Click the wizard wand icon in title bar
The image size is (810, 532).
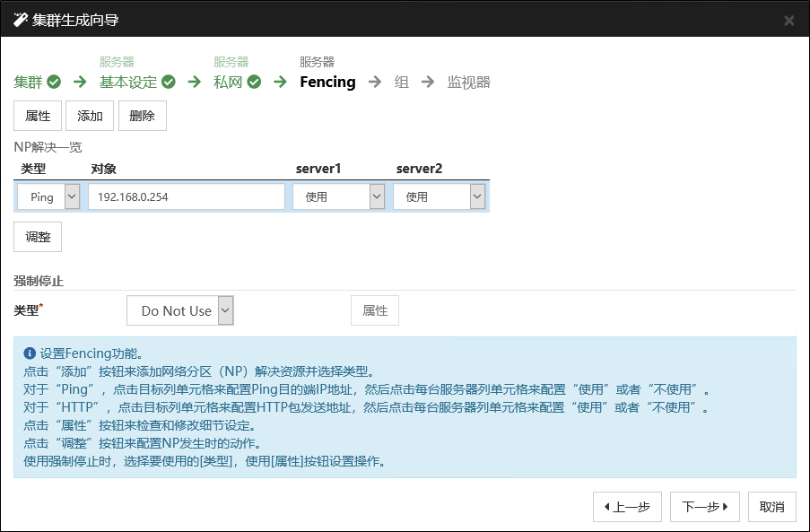20,20
